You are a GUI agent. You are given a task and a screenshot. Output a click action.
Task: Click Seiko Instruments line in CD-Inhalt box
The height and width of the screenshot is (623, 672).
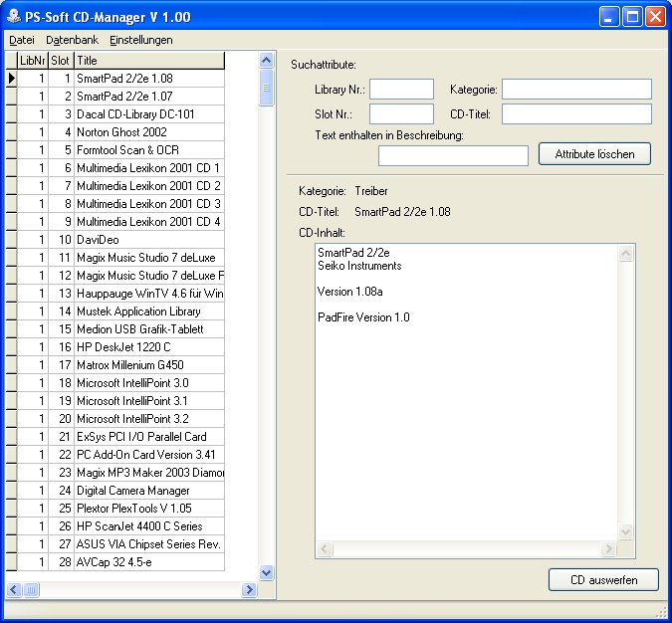pos(359,266)
